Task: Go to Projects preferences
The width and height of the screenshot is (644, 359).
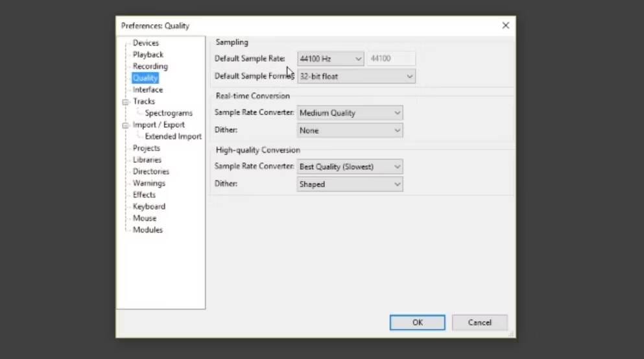Action: (x=146, y=148)
